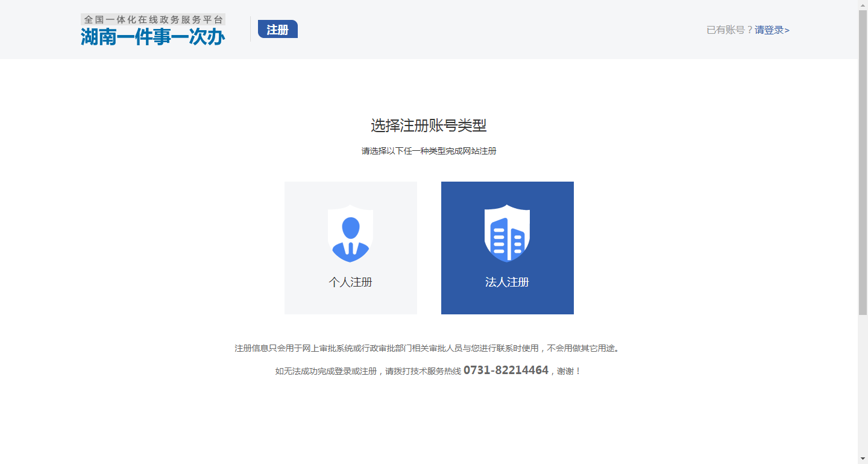Open the 请登录 login link
The width and height of the screenshot is (868, 464).
[x=772, y=30]
